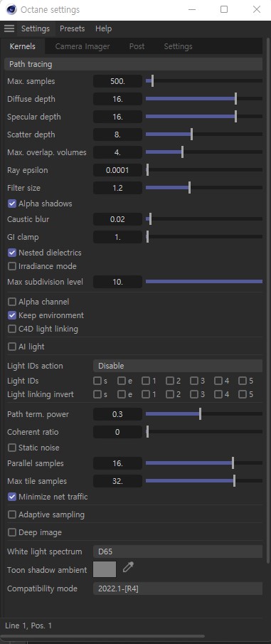Open the Path tracing kernel dropdown
The image size is (271, 644).
(x=133, y=64)
